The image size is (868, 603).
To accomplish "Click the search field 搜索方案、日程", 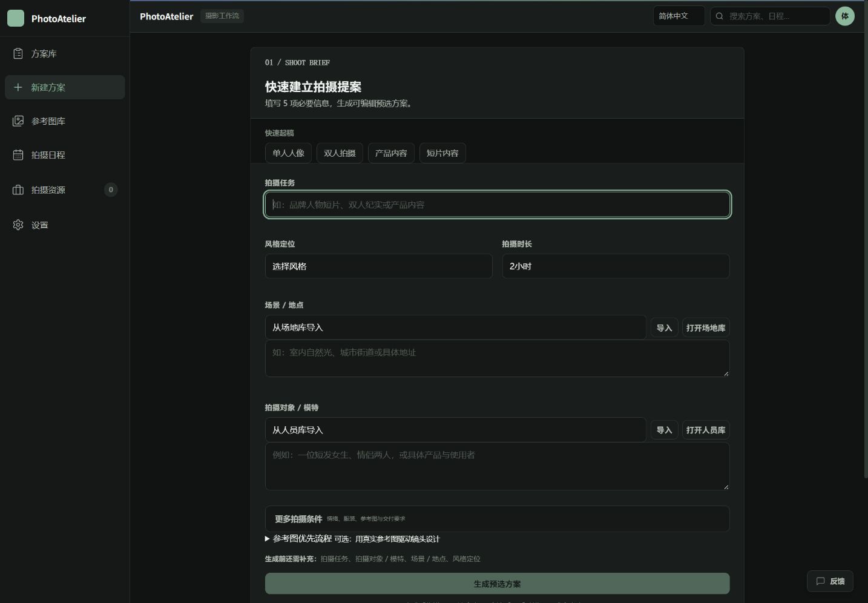I will pos(770,16).
